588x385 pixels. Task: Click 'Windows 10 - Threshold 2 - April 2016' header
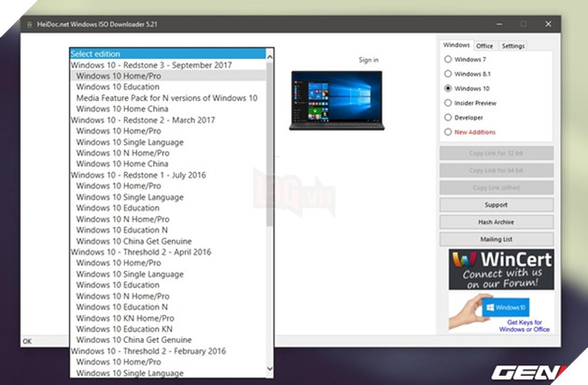[168, 252]
